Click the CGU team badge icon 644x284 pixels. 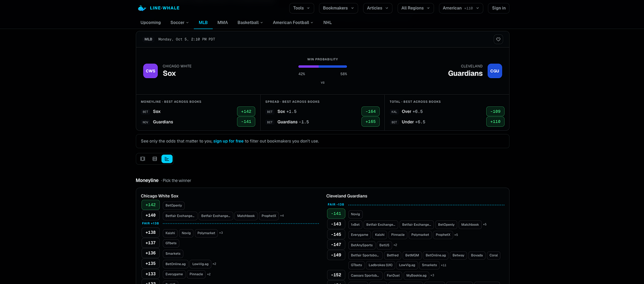pyautogui.click(x=495, y=71)
